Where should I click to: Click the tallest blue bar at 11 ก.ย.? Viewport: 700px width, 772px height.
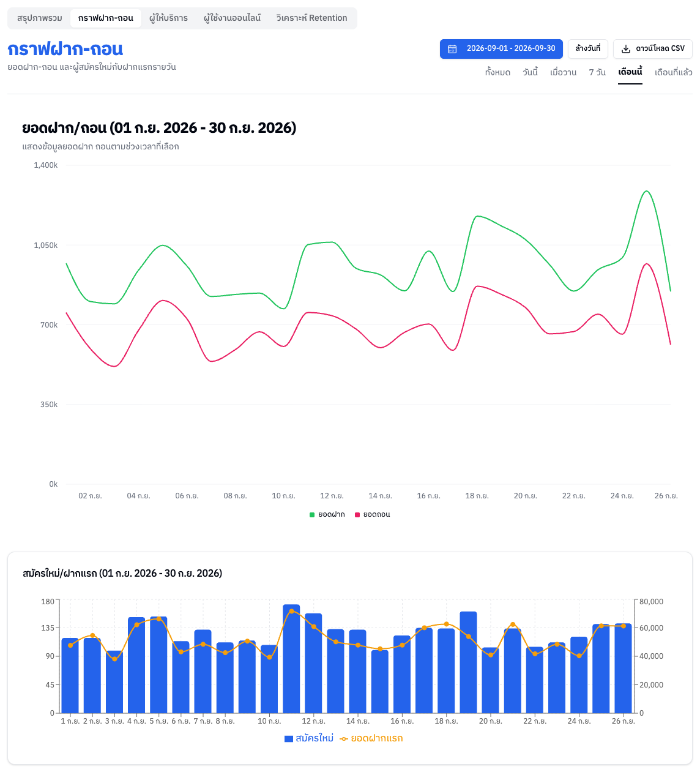tap(291, 659)
